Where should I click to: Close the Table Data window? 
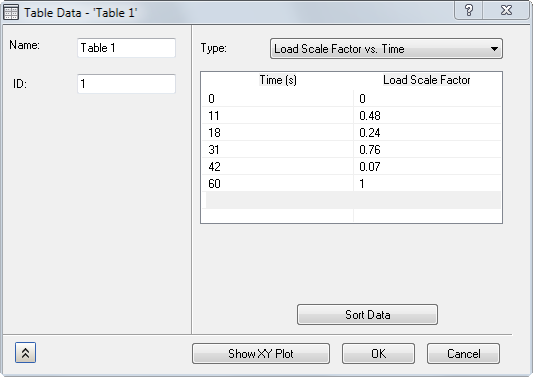[506, 10]
